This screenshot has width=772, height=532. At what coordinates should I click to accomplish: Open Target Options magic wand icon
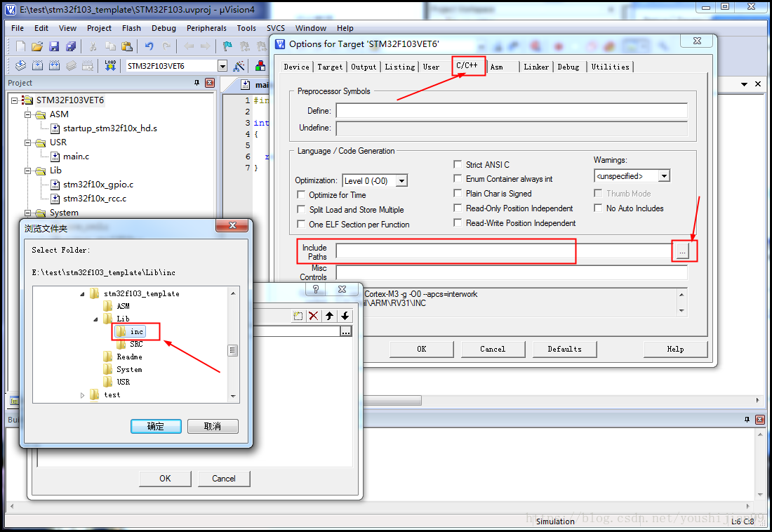[239, 65]
